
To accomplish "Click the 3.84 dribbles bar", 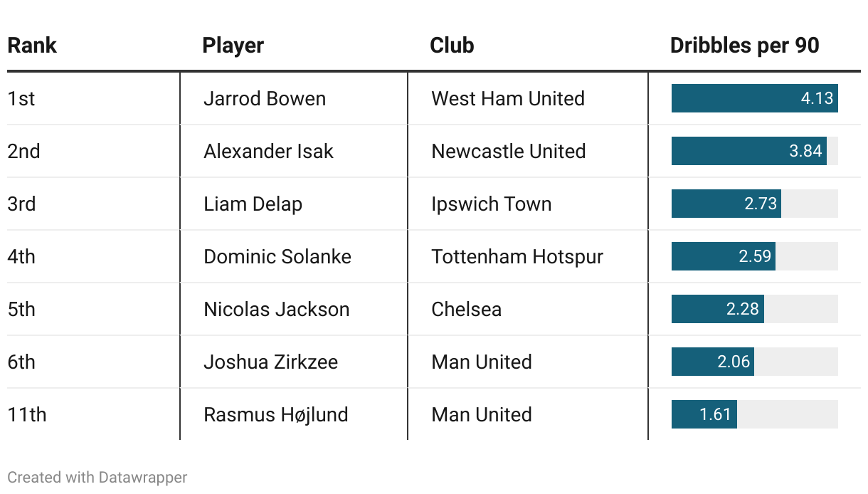I will (x=749, y=151).
